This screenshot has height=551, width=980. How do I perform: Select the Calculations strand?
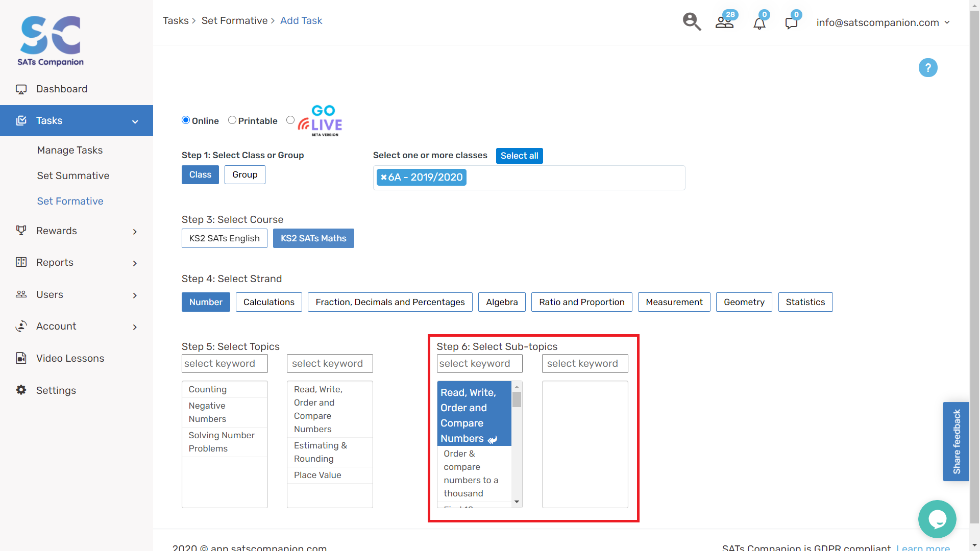pos(269,302)
